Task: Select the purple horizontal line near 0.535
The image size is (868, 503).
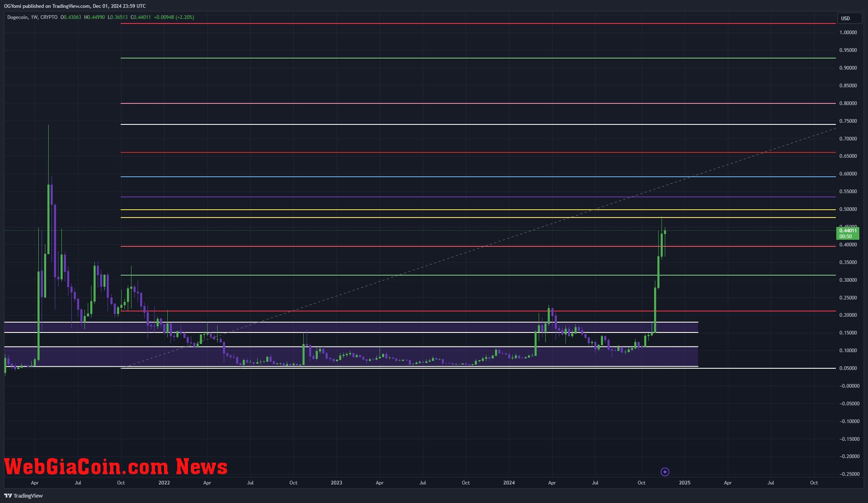Action: click(478, 197)
